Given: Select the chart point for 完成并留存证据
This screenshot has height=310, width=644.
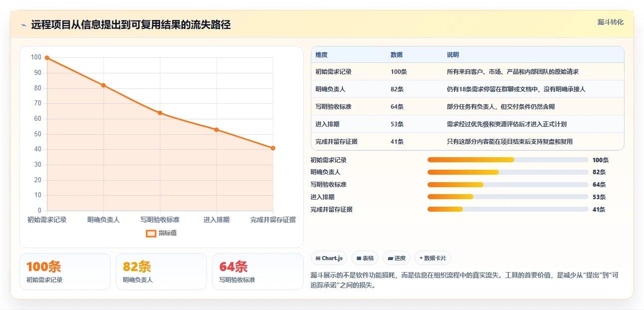Looking at the screenshot, I should point(273,148).
